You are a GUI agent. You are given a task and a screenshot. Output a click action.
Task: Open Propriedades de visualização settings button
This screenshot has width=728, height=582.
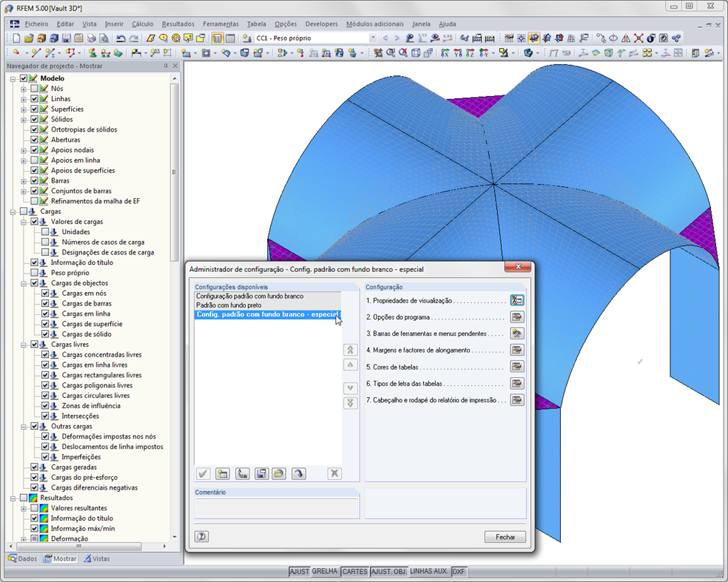click(517, 301)
